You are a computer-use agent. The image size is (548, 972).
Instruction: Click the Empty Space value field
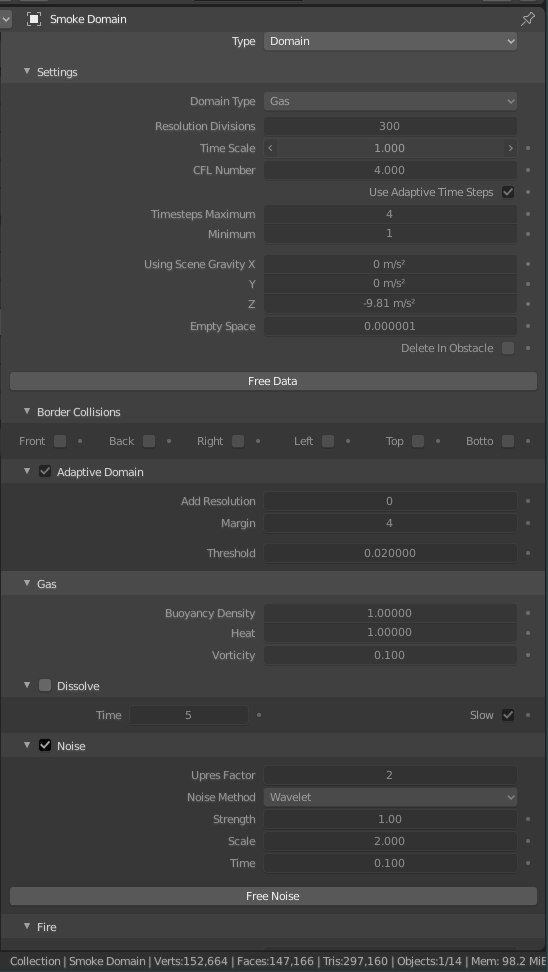(x=390, y=326)
